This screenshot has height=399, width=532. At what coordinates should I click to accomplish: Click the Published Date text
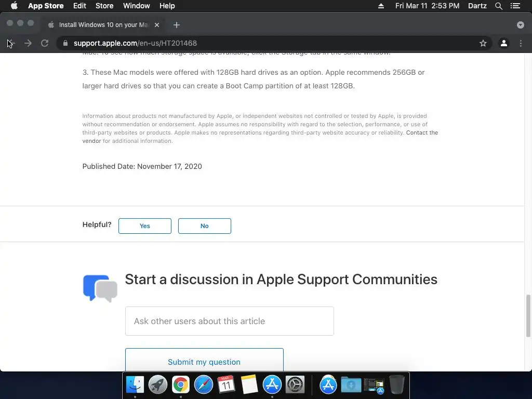coord(142,166)
